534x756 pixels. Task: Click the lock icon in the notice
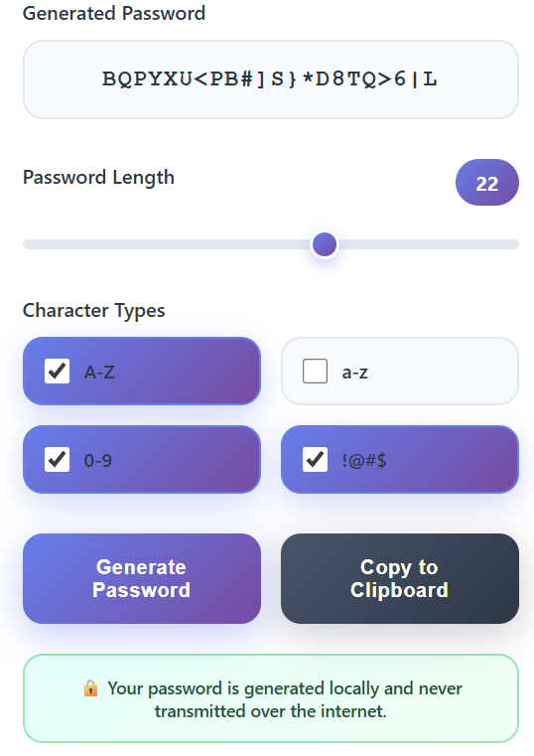90,688
